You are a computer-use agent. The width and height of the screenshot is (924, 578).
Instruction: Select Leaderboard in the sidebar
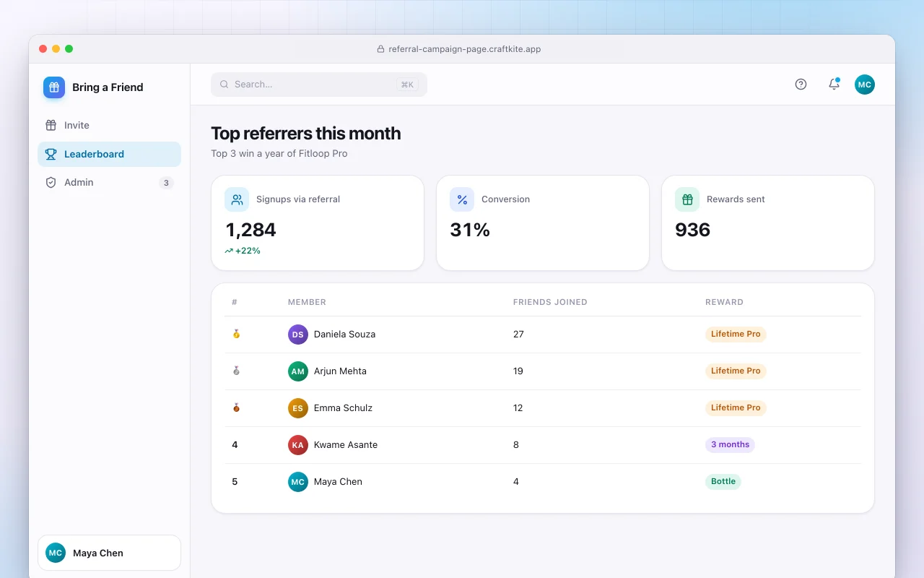(109, 154)
